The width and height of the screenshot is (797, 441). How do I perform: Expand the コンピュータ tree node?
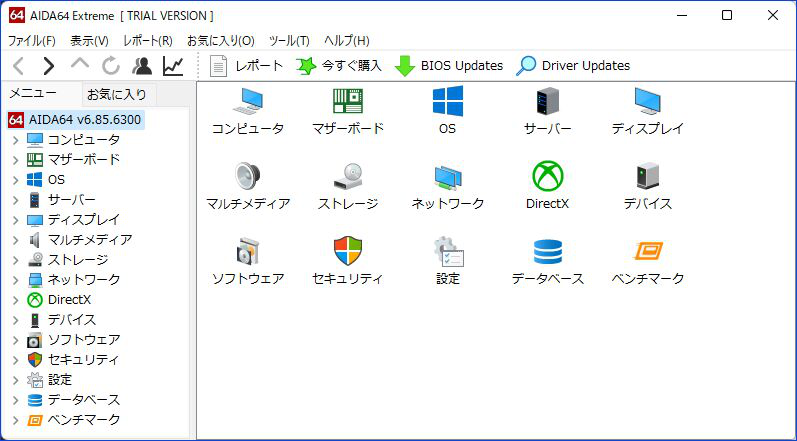pos(16,140)
